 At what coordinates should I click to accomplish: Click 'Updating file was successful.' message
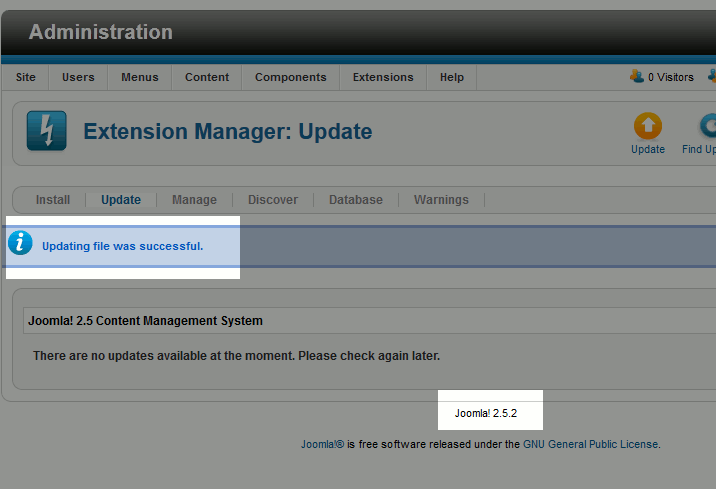coord(122,246)
